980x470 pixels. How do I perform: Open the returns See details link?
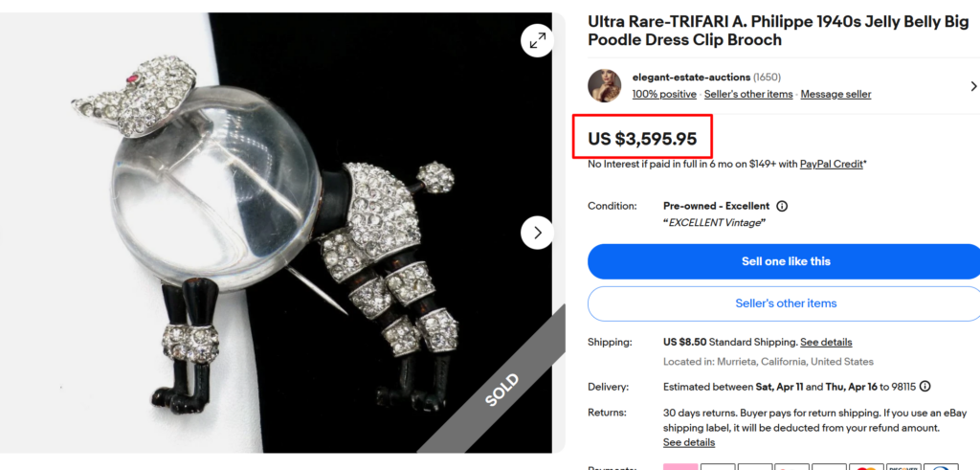pyautogui.click(x=689, y=442)
